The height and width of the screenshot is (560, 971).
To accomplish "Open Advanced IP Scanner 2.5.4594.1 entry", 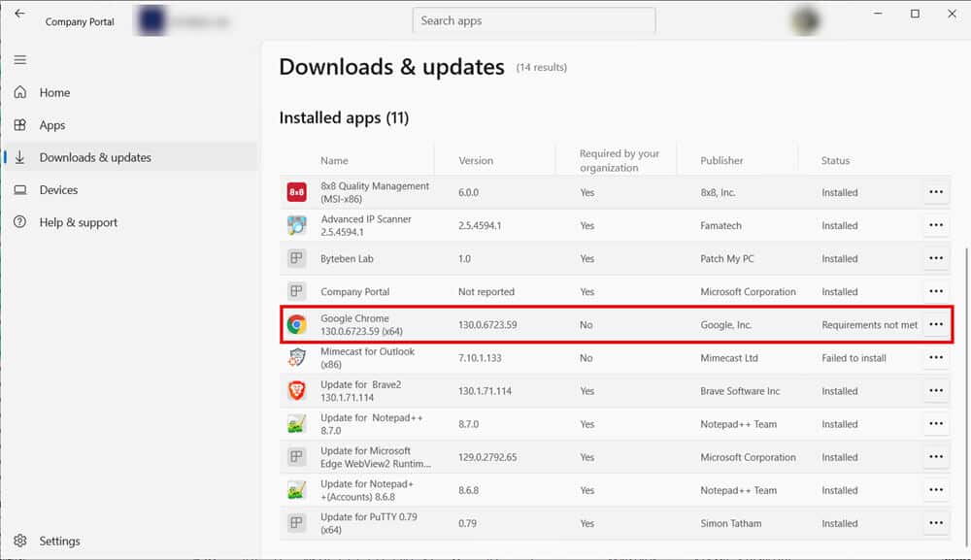I will coord(365,225).
